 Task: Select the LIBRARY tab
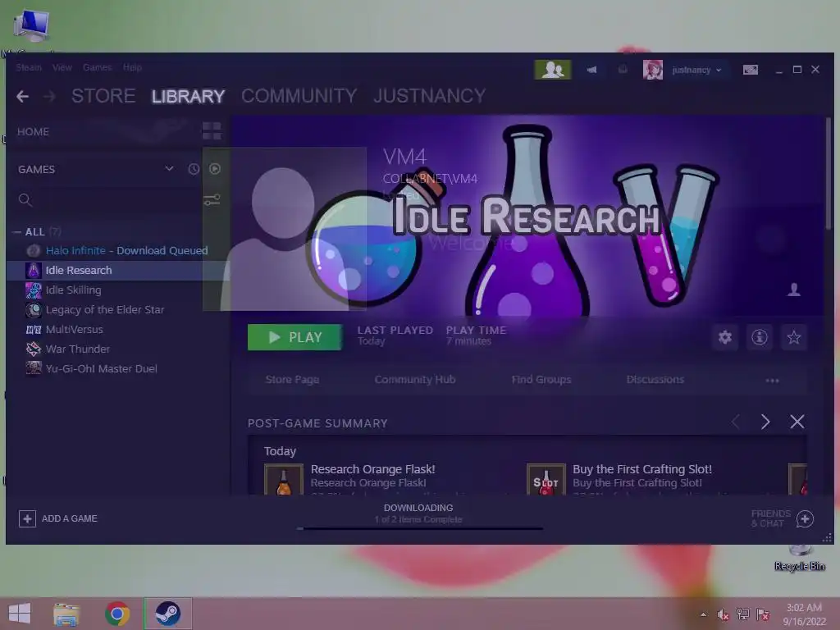point(188,97)
